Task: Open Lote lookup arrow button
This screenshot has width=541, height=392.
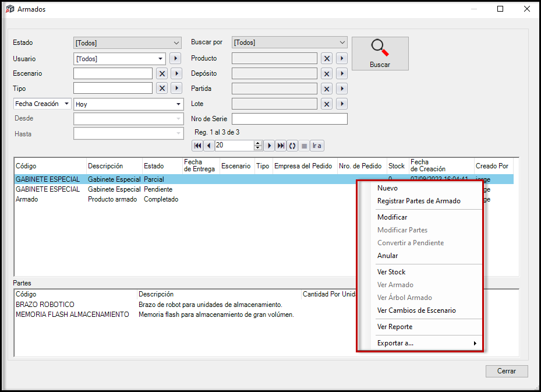Action: click(342, 104)
